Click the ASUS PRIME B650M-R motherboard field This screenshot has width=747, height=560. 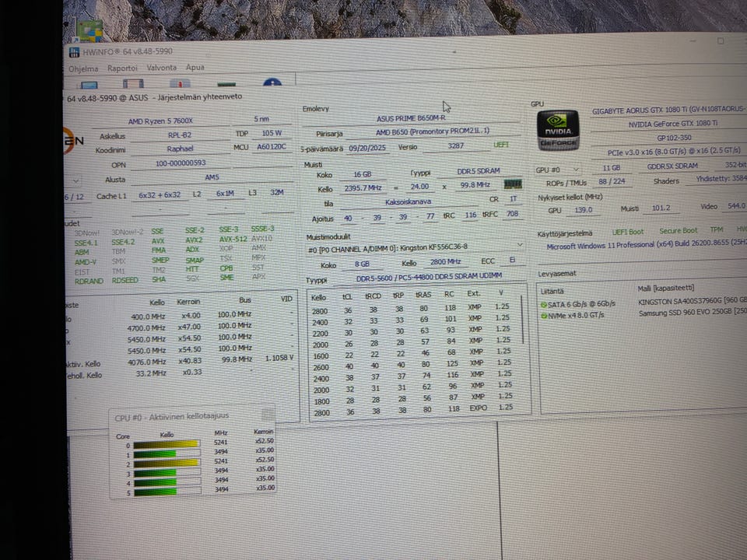(x=411, y=118)
